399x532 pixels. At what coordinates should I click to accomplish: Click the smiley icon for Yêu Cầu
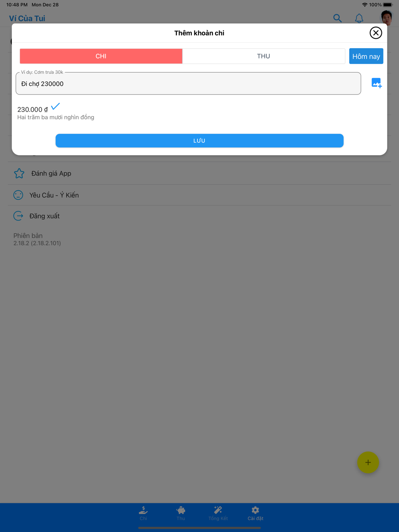[x=18, y=195]
